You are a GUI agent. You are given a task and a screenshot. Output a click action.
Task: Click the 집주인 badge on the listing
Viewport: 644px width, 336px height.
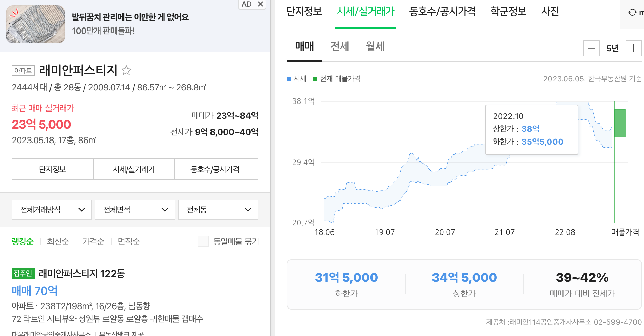tap(23, 274)
